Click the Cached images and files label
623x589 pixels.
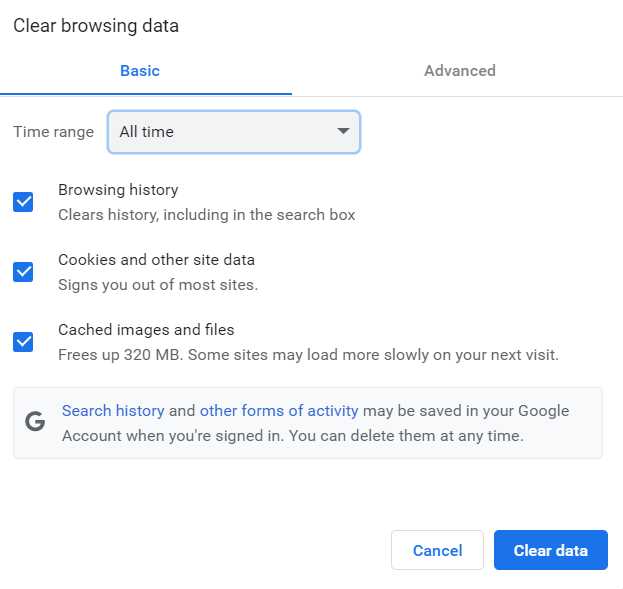point(146,329)
